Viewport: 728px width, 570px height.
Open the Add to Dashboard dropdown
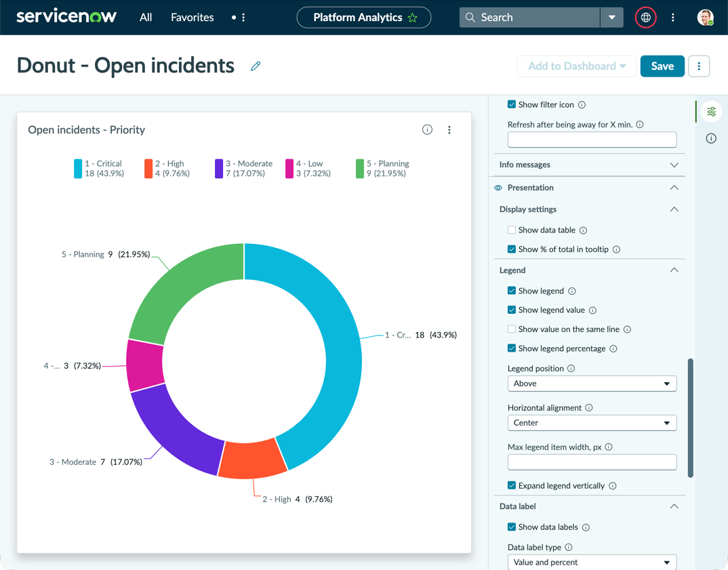click(577, 66)
